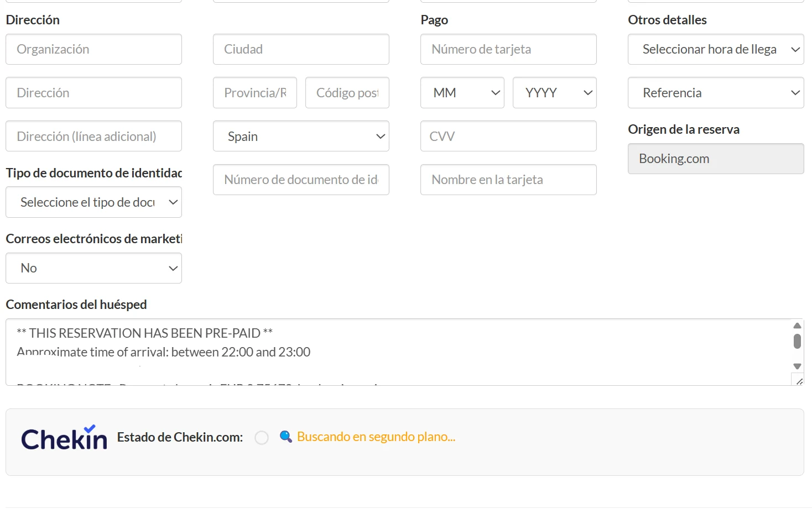Click the 'Correos electrónicos de marketing' label
Image resolution: width=812 pixels, height=514 pixels.
pos(94,239)
